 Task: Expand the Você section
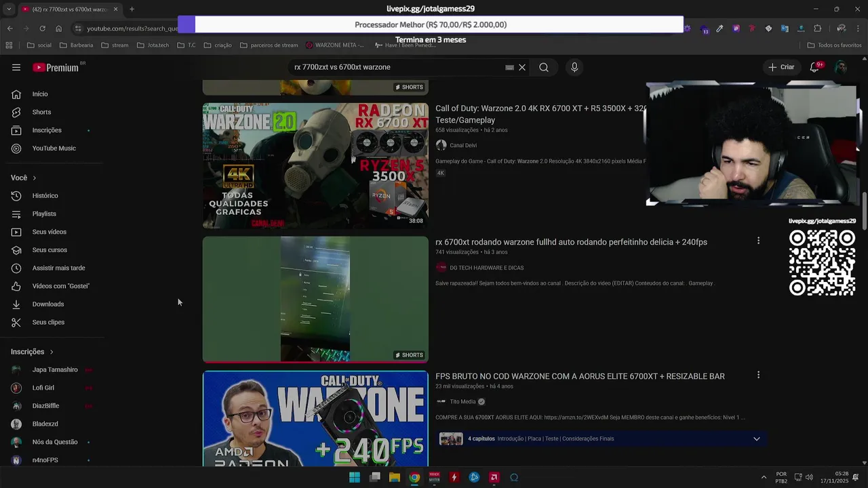coord(24,178)
